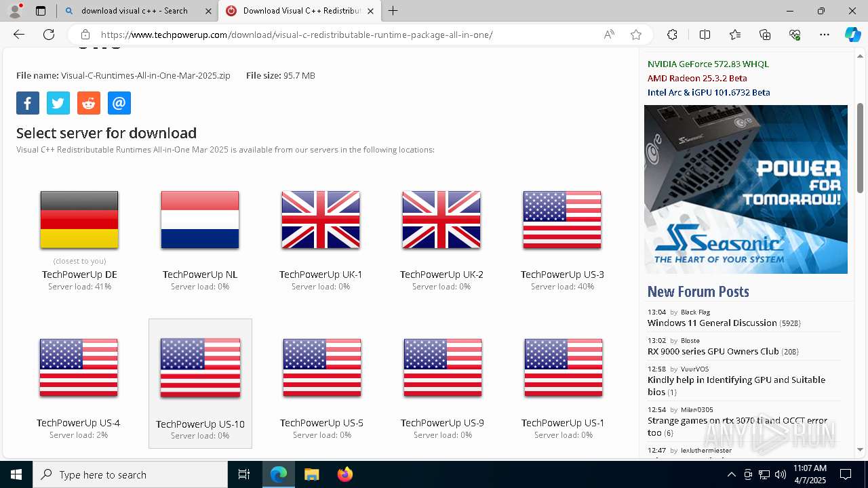Click the '95.7 MB' file size text
The width and height of the screenshot is (868, 488).
pos(299,76)
